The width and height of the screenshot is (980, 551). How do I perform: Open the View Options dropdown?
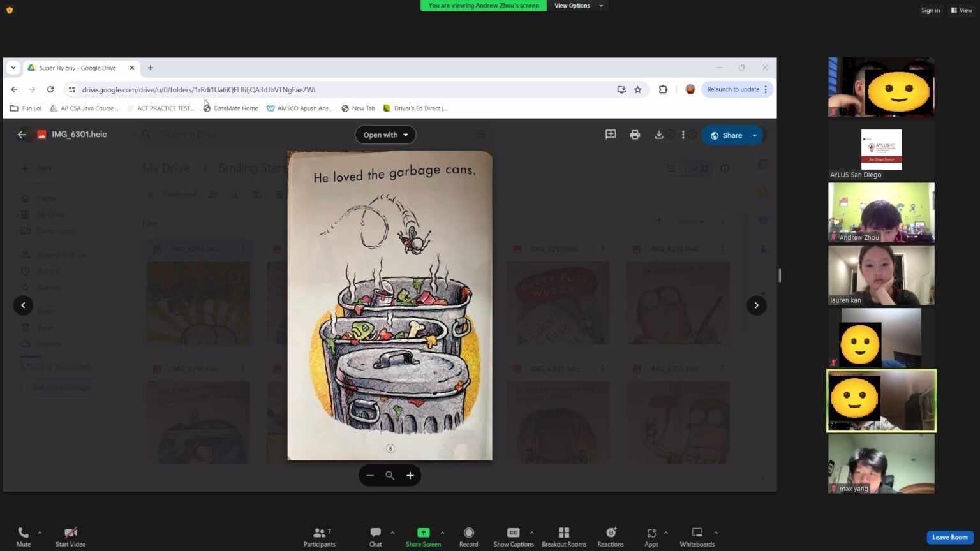pyautogui.click(x=578, y=6)
